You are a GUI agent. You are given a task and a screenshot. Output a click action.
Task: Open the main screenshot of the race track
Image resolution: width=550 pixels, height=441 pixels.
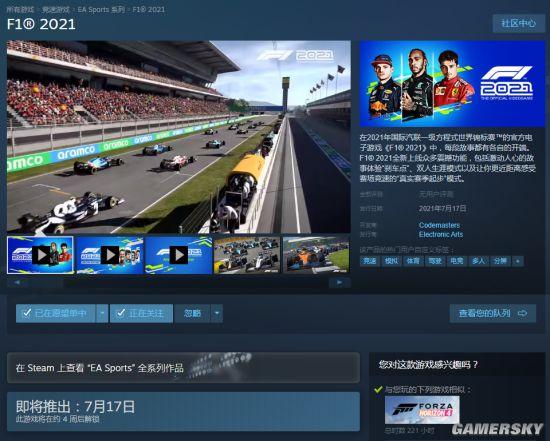pos(179,137)
